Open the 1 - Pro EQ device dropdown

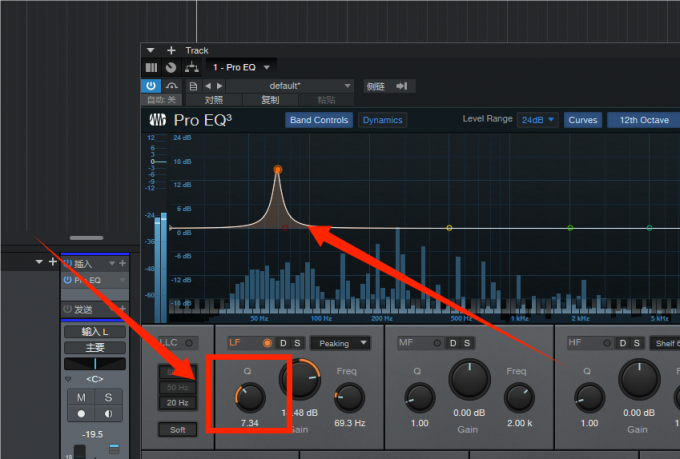(x=241, y=67)
